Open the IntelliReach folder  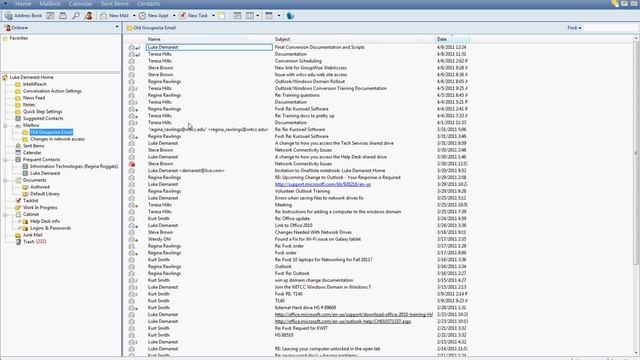(35, 84)
